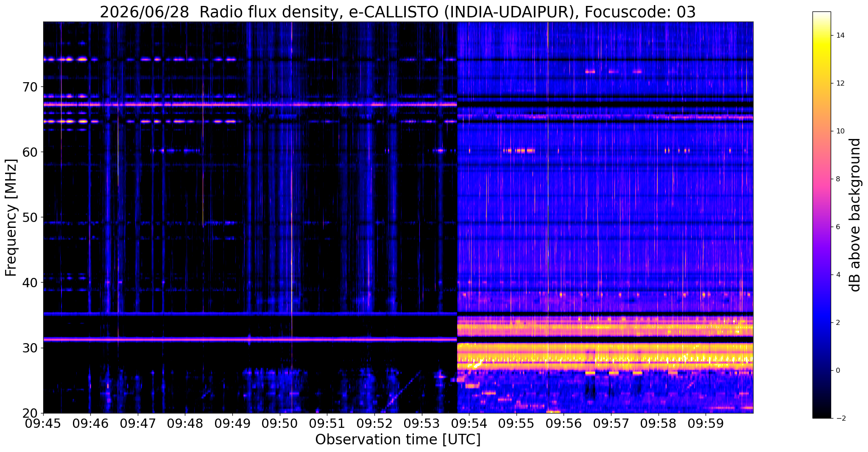Click the 30 MHz frequency tick label
This screenshot has height=452, width=868.
coord(31,348)
